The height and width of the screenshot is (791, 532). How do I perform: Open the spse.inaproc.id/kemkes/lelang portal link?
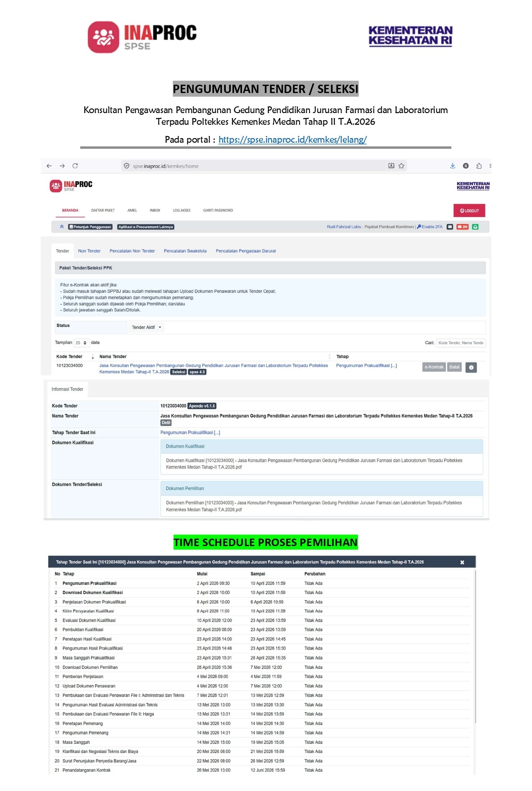pyautogui.click(x=292, y=140)
